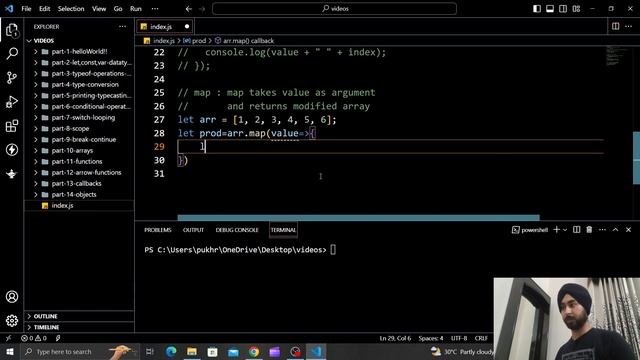This screenshot has height=360, width=640.
Task: Split the editor to the right
Action: [x=616, y=27]
